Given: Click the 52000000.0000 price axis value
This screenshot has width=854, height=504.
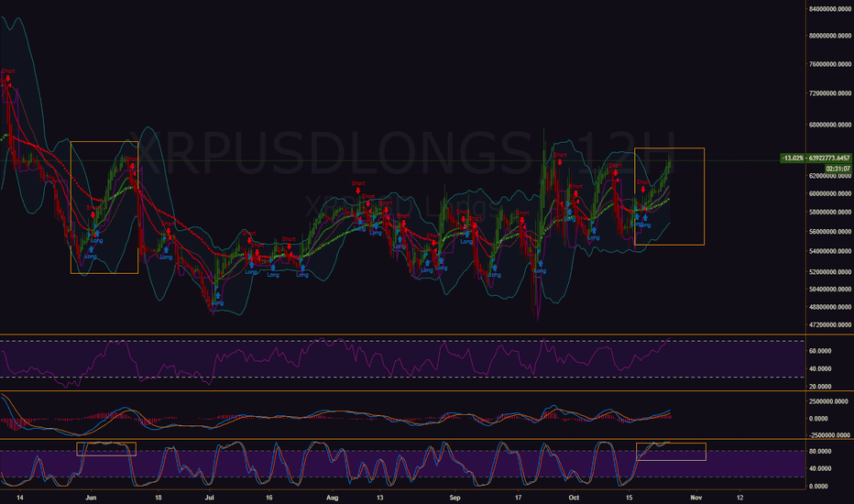Looking at the screenshot, I should coord(830,272).
